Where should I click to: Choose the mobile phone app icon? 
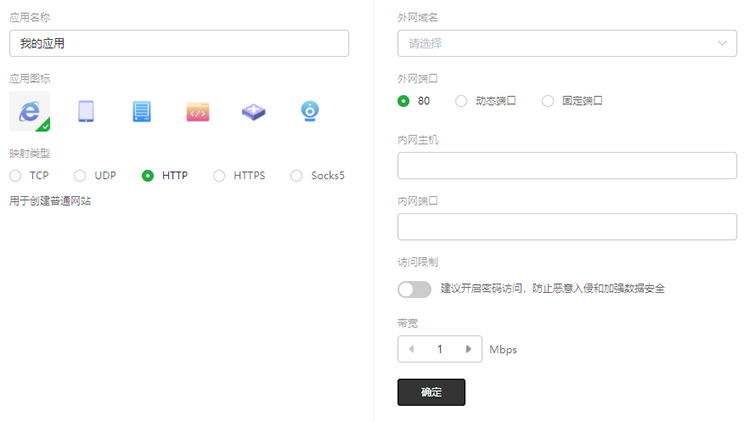86,111
